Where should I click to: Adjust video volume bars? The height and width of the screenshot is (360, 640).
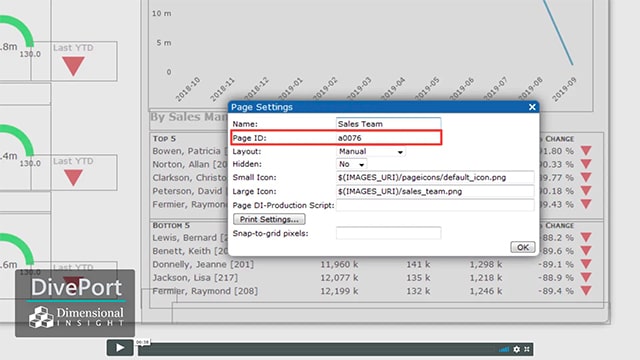(504, 349)
